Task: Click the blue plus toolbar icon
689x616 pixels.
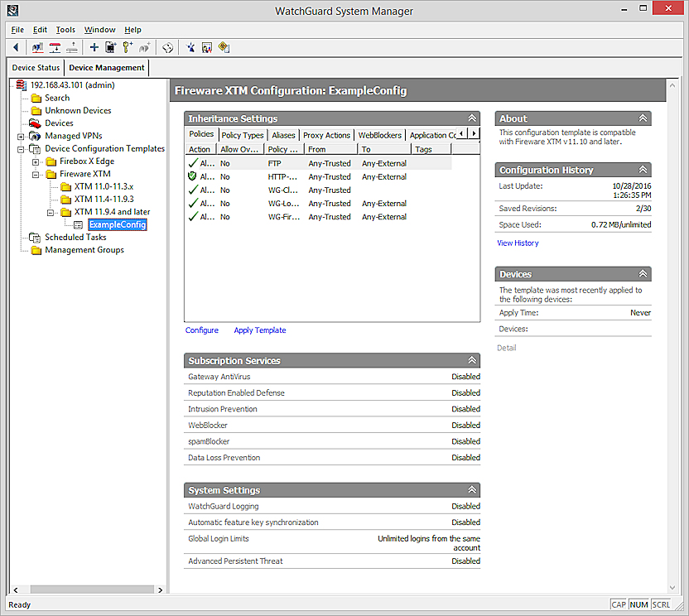Action: coord(94,48)
